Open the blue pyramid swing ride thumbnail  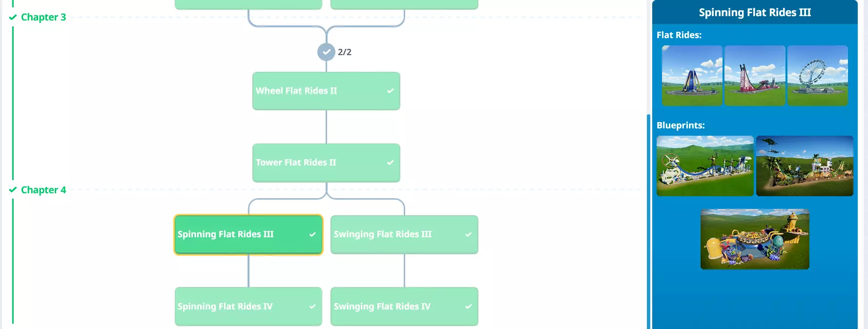(x=692, y=76)
